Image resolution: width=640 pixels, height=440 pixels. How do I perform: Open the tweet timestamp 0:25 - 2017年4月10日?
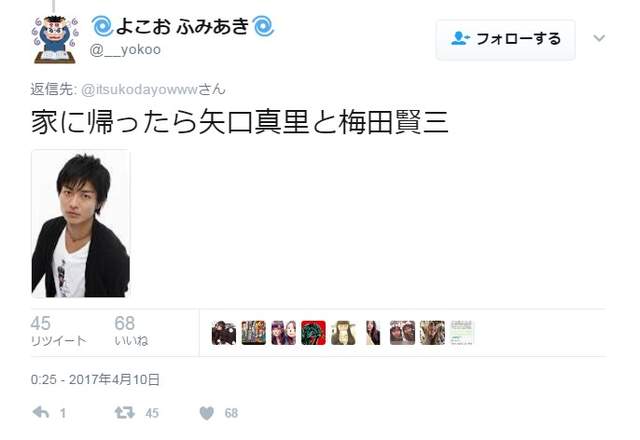click(95, 380)
